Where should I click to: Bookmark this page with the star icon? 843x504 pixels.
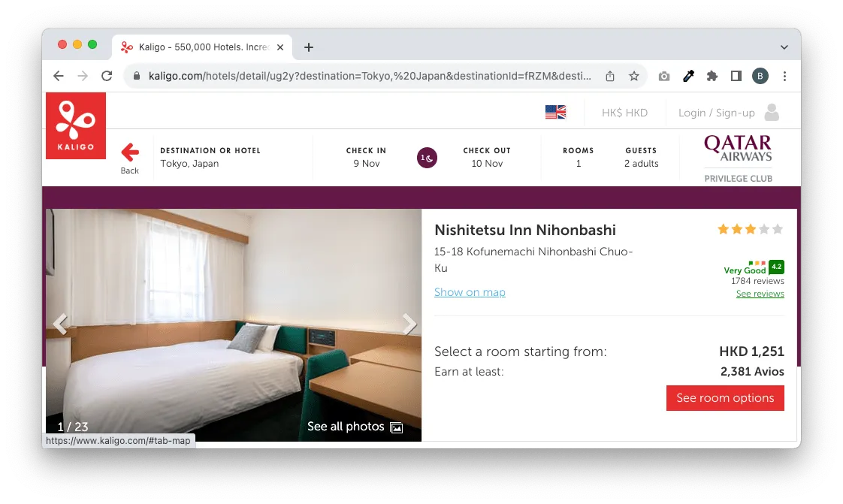[634, 77]
